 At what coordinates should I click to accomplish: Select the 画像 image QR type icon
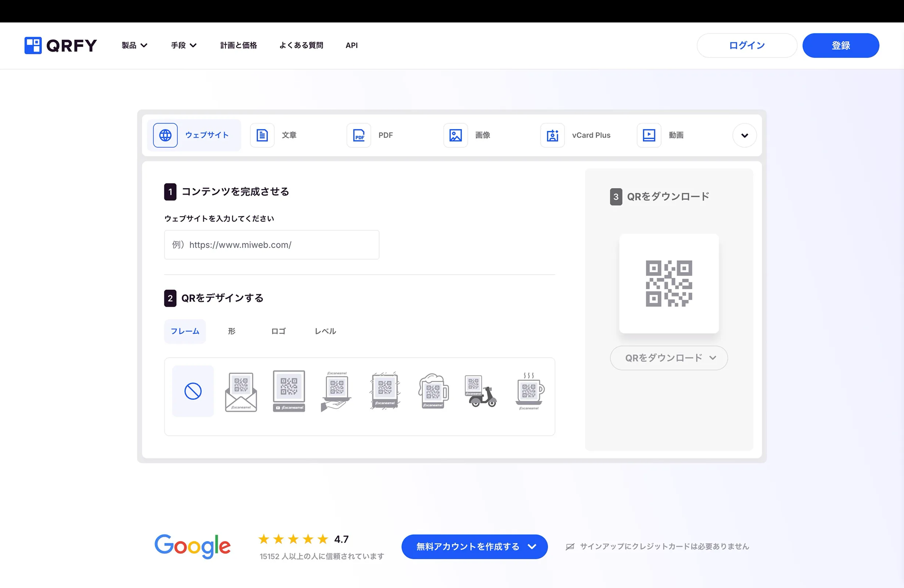(455, 135)
